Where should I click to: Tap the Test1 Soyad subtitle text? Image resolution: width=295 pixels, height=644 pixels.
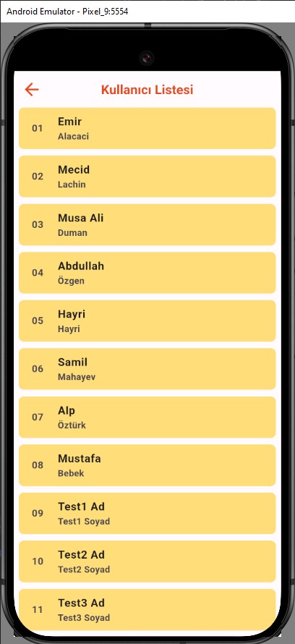[x=84, y=522]
